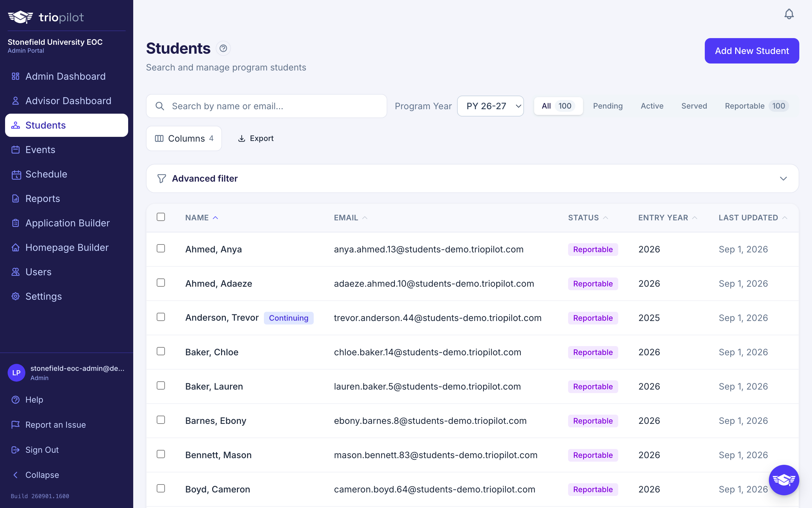This screenshot has width=812, height=508.
Task: Click the Users group icon
Action: tap(16, 272)
